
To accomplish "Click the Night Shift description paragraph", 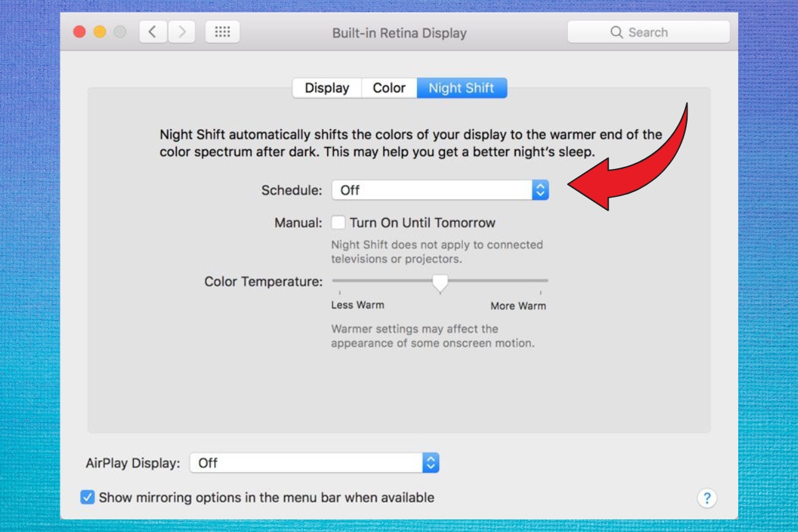I will (411, 143).
